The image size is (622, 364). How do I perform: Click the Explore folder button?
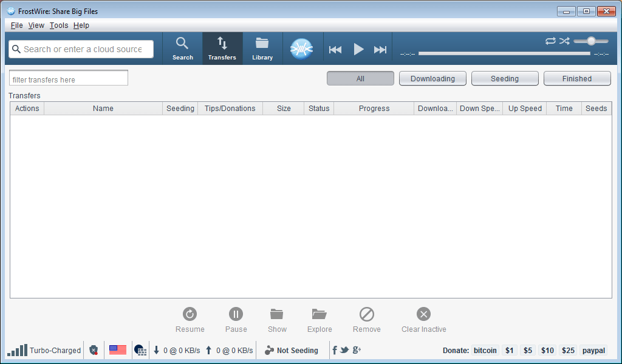point(320,320)
